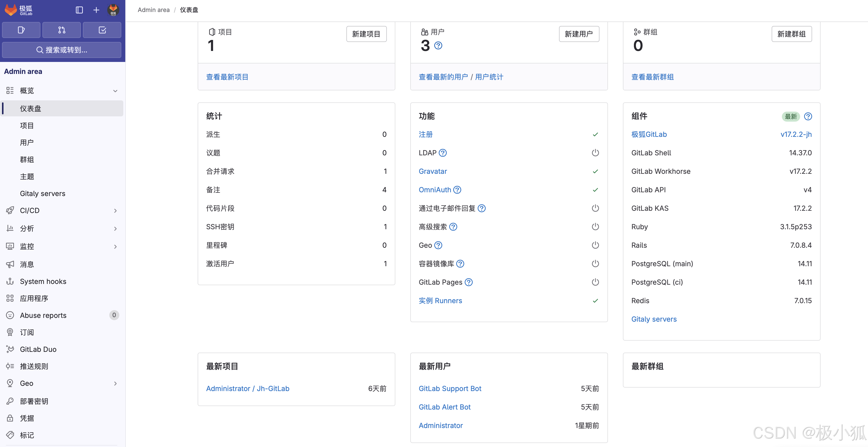Click 消息 messages icon in sidebar
Viewport: 868px width, 447px height.
[x=10, y=264]
